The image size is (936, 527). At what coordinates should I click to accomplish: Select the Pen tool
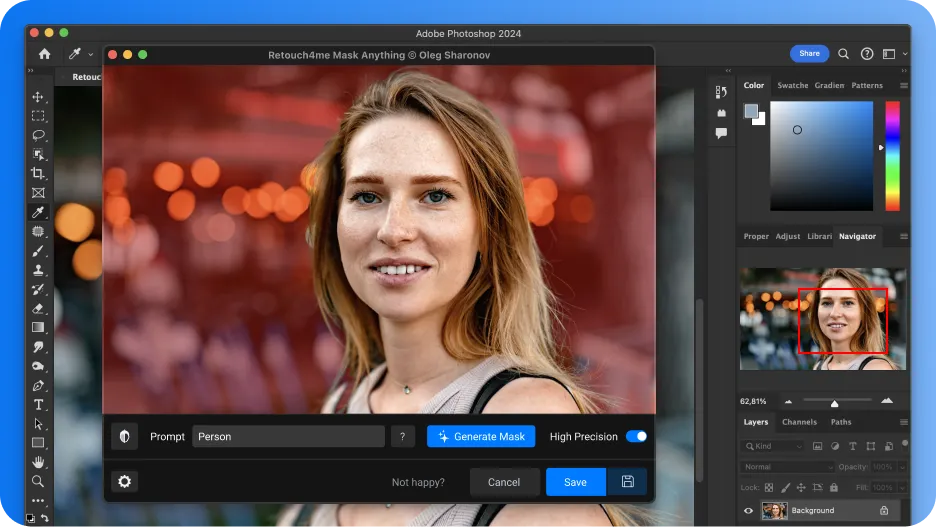(38, 385)
